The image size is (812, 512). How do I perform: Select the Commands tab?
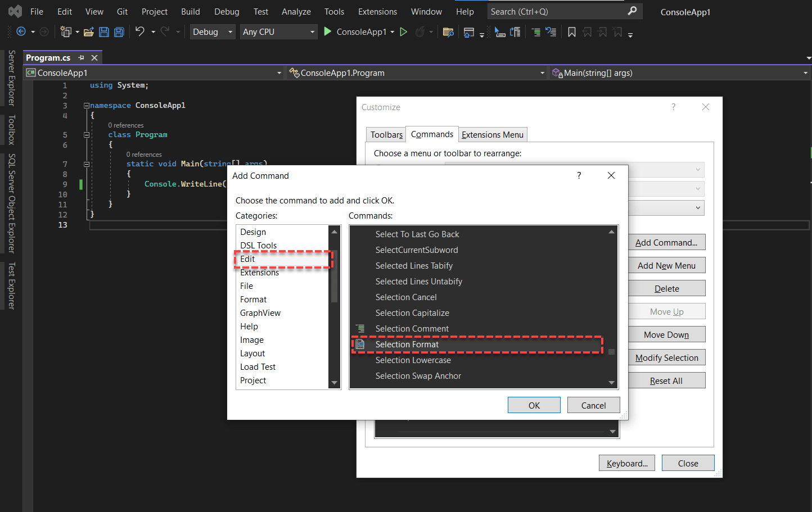click(432, 134)
